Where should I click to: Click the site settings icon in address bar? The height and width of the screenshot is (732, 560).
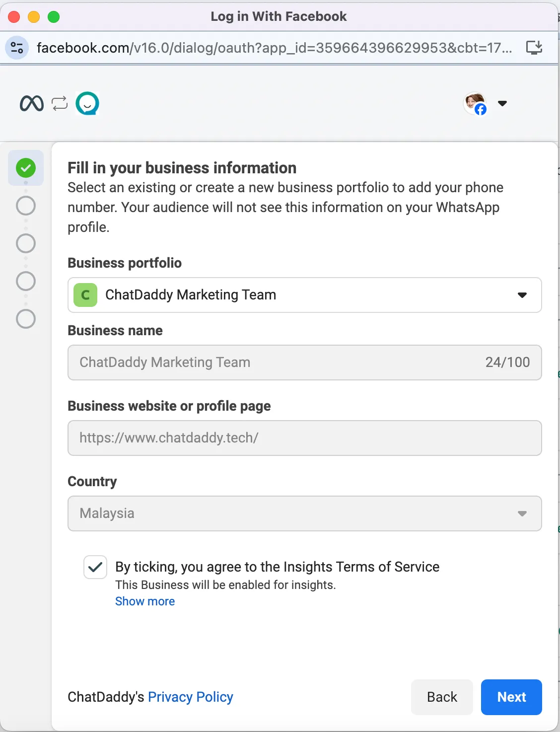click(x=17, y=48)
